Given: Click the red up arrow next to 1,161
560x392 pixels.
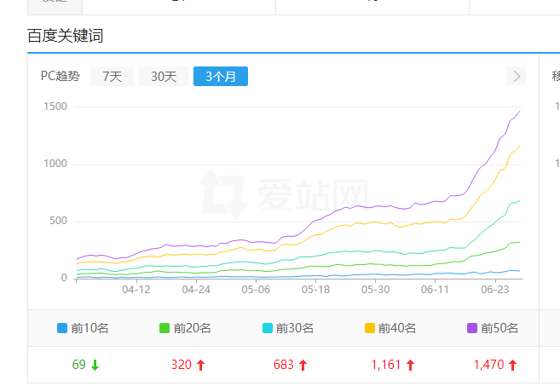Looking at the screenshot, I should coord(410,366).
